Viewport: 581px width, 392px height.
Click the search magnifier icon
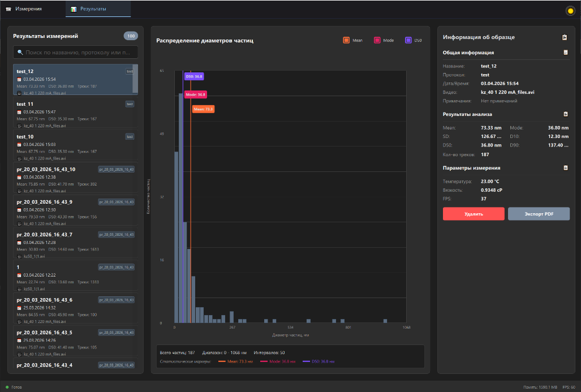click(20, 53)
